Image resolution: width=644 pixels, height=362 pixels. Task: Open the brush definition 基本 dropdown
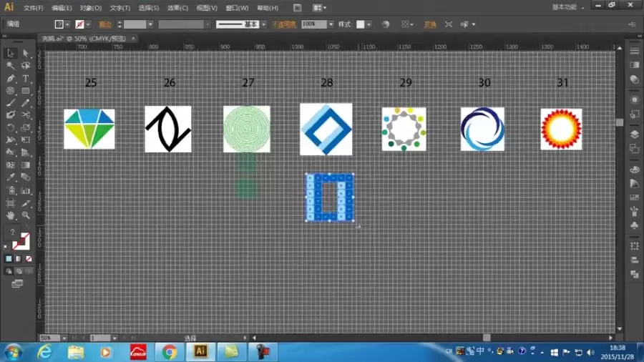pyautogui.click(x=263, y=24)
